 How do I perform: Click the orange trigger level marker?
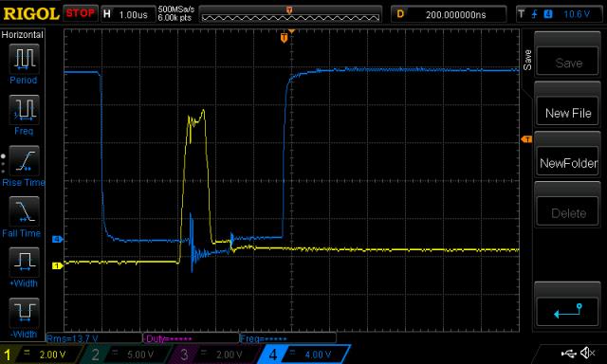[x=526, y=139]
